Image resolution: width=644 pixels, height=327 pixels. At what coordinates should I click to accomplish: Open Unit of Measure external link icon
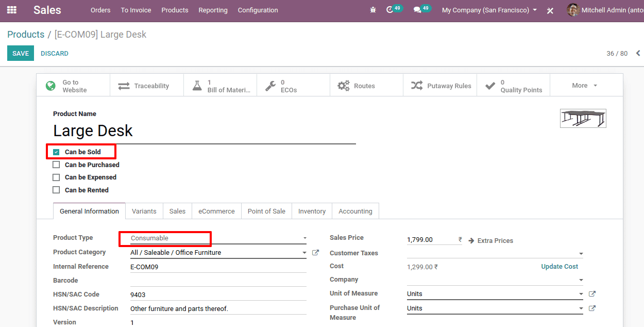coord(592,294)
